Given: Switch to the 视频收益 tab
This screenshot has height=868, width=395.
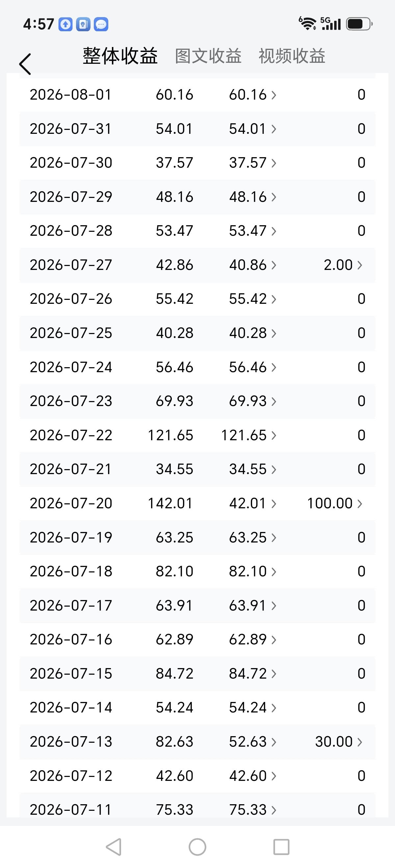Looking at the screenshot, I should pos(292,56).
